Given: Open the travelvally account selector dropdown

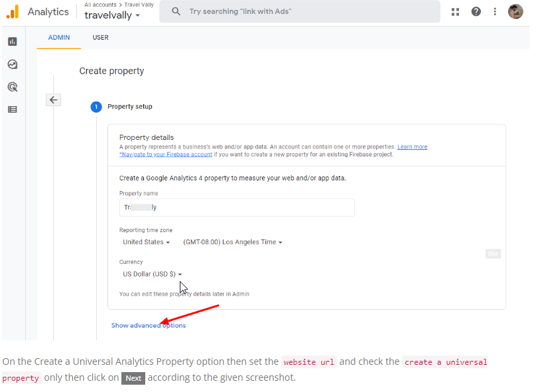Looking at the screenshot, I should point(112,15).
